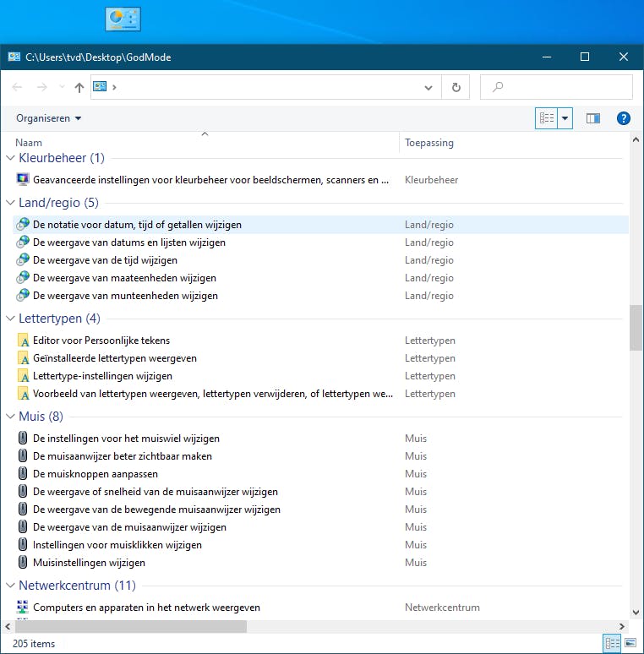Click icon for 'De weergave van munteenheden'
Screen dimensions: 644x654
23,295
